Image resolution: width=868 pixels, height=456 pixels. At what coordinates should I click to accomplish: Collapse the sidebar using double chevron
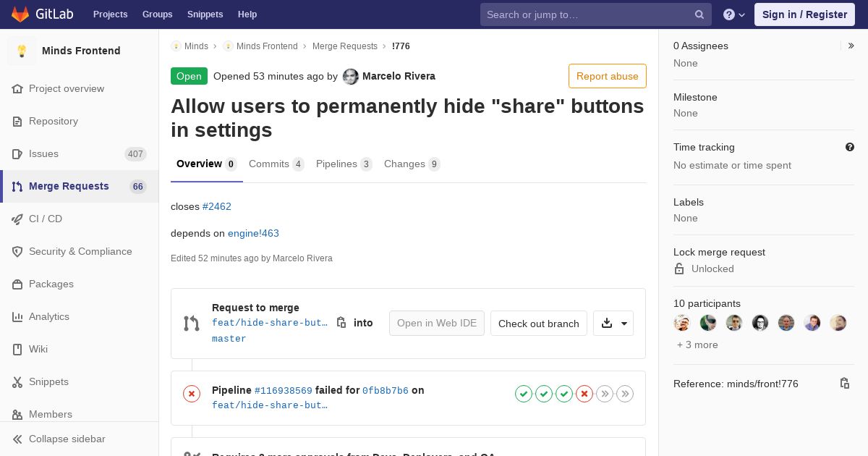[17, 439]
